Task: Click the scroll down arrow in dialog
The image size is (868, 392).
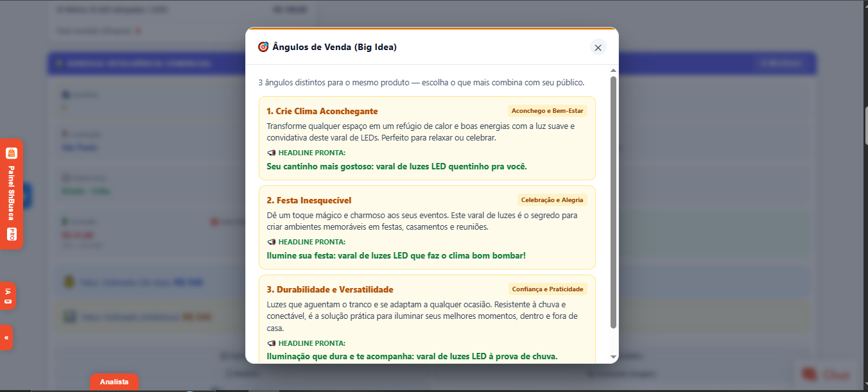Action: pyautogui.click(x=613, y=357)
